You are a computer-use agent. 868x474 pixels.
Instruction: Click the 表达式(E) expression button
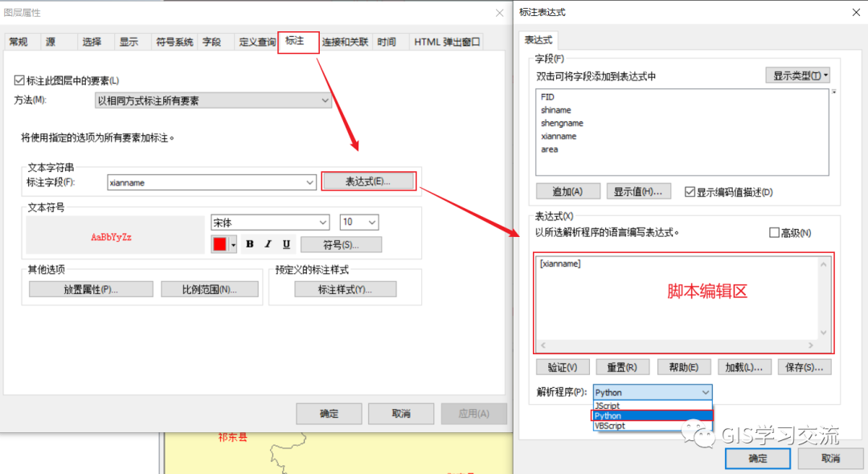(x=369, y=180)
